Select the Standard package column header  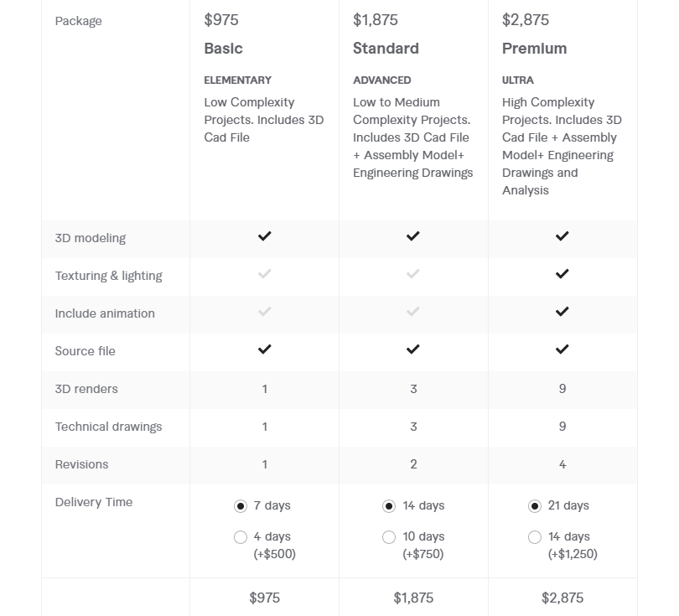point(385,48)
